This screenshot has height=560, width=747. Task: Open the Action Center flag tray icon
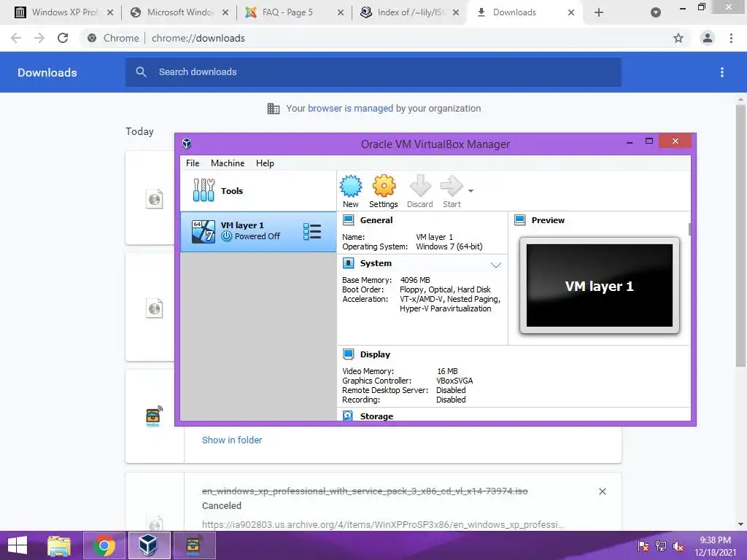pyautogui.click(x=643, y=546)
